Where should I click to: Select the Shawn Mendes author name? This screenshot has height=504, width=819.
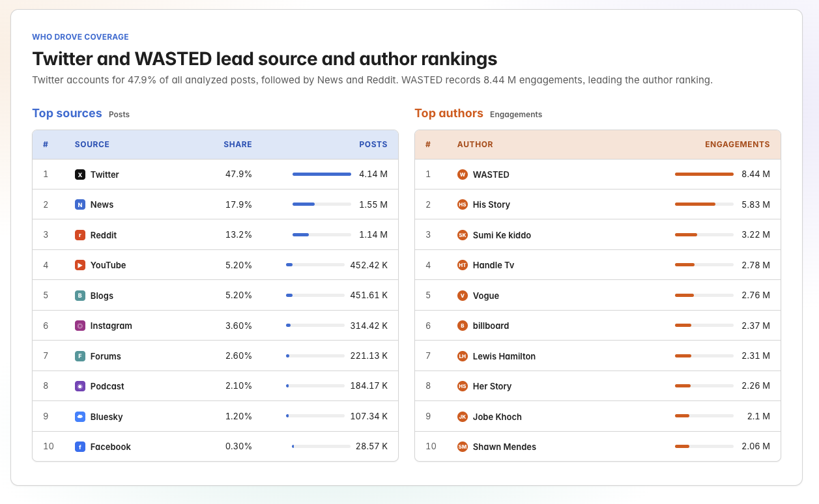[504, 447]
